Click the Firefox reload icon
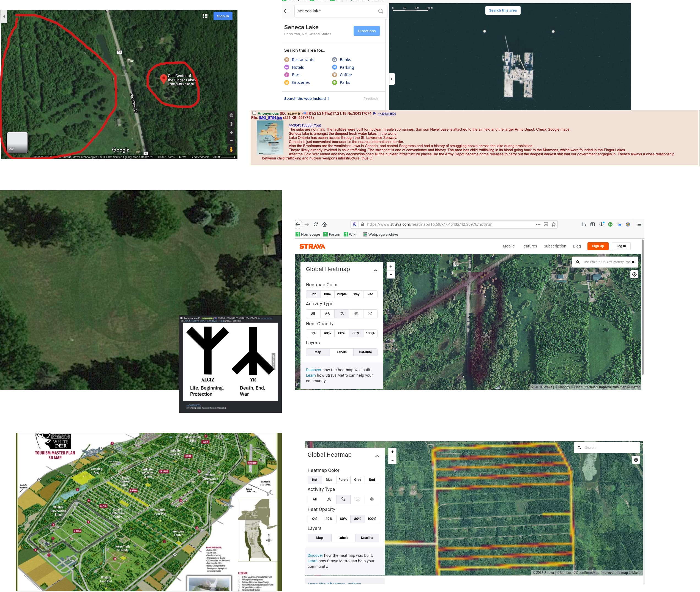Image resolution: width=700 pixels, height=592 pixels. click(x=315, y=225)
